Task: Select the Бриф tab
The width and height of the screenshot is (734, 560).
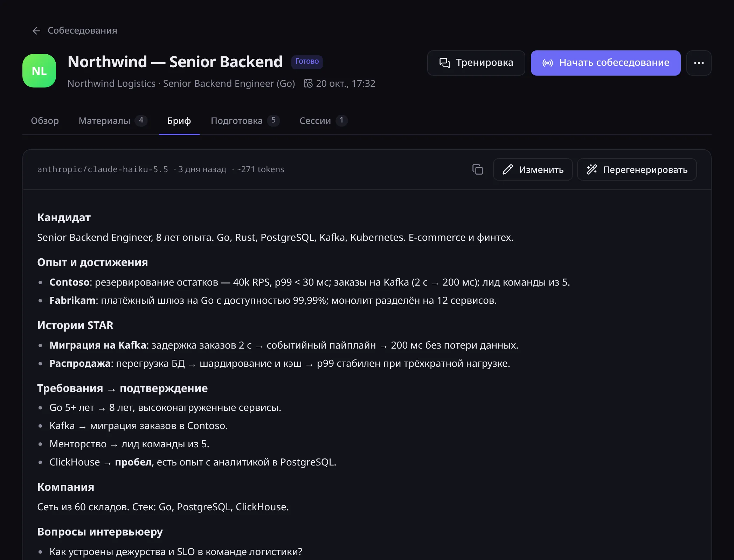Action: pyautogui.click(x=179, y=121)
